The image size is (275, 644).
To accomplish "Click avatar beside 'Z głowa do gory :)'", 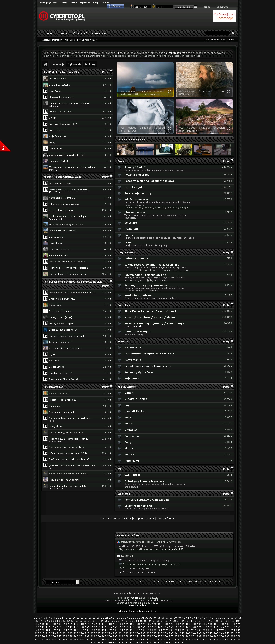I will 45,394.
